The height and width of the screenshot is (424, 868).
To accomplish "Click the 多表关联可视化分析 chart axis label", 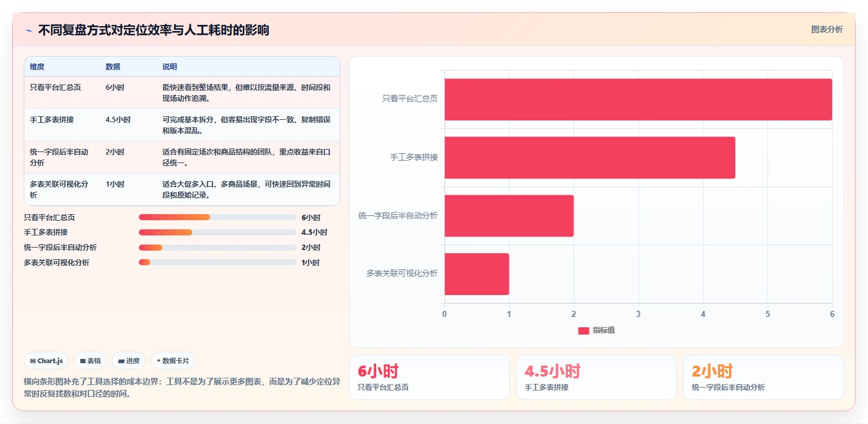I will 402,274.
